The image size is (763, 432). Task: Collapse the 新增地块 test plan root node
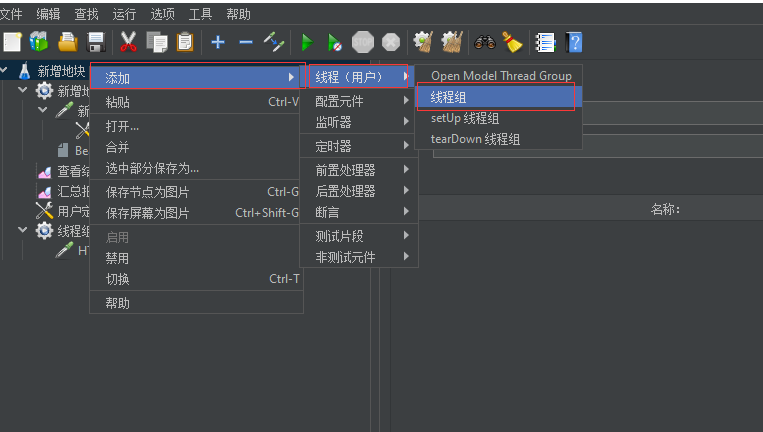click(x=7, y=71)
